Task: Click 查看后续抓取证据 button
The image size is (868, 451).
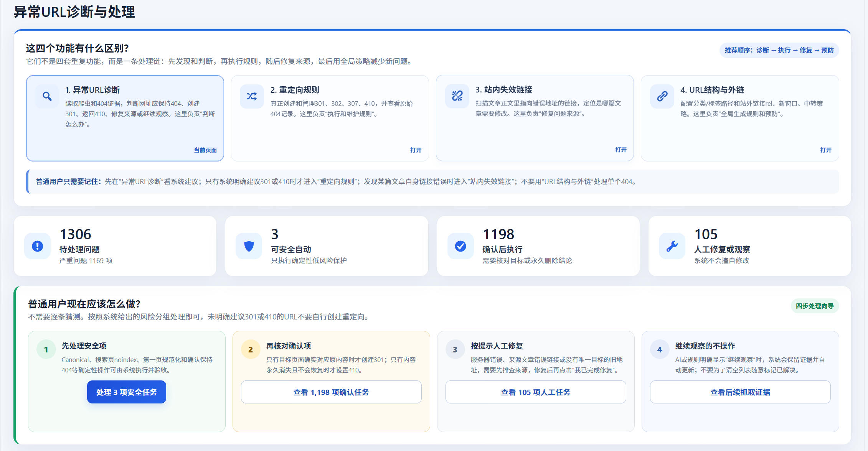Action: click(x=740, y=392)
